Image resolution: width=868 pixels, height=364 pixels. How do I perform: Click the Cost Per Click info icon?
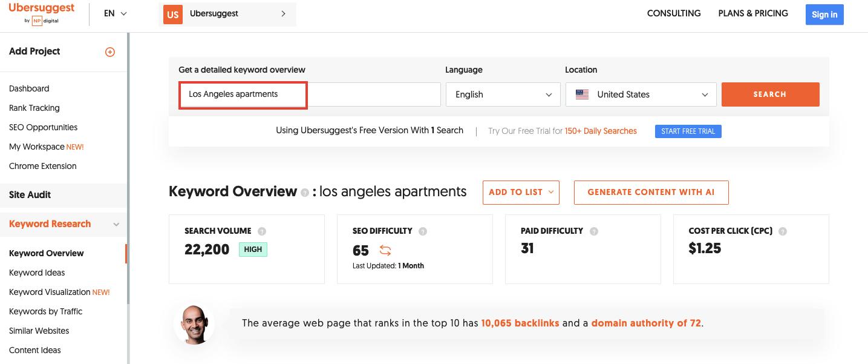pyautogui.click(x=783, y=231)
